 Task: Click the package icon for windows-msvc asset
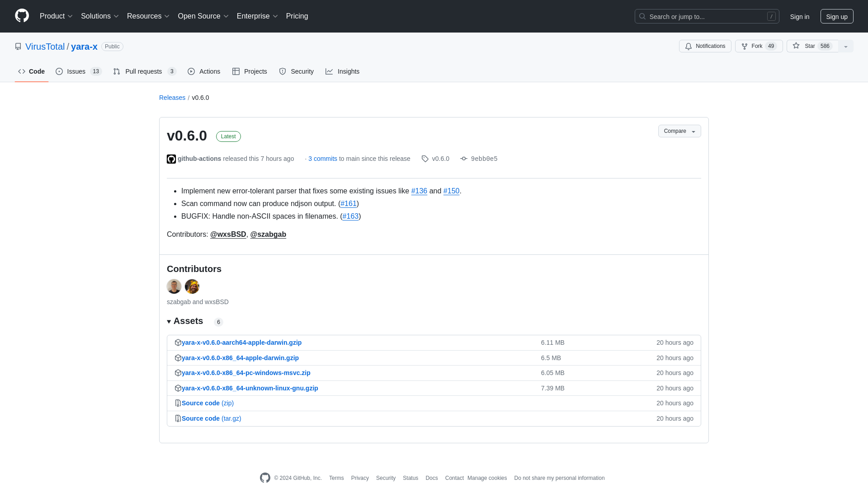178,373
